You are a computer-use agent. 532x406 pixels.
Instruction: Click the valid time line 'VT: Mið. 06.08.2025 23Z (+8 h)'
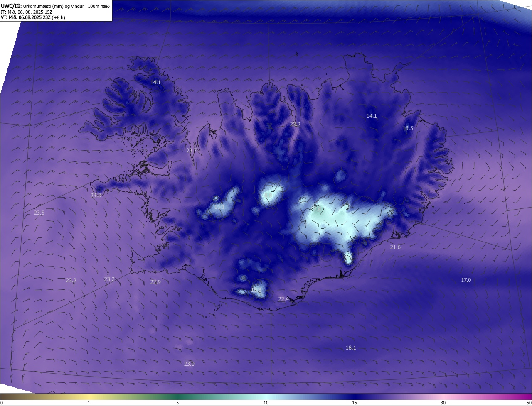pyautogui.click(x=33, y=17)
